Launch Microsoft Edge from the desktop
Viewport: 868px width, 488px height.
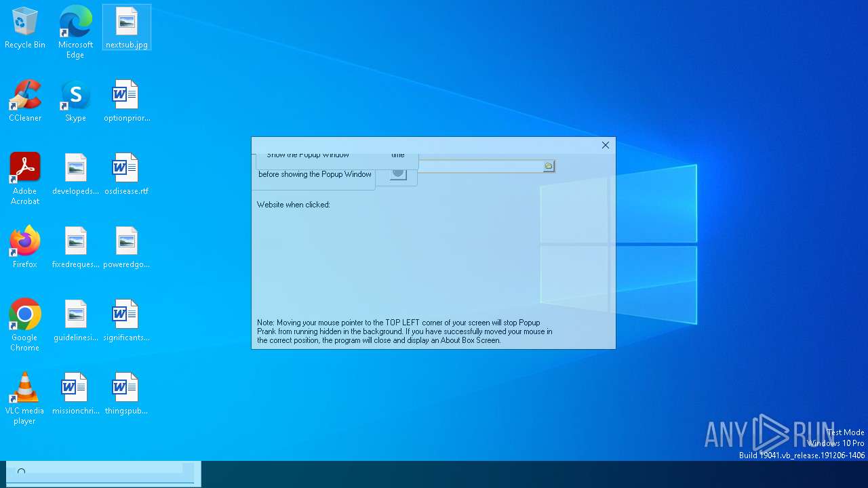click(75, 32)
